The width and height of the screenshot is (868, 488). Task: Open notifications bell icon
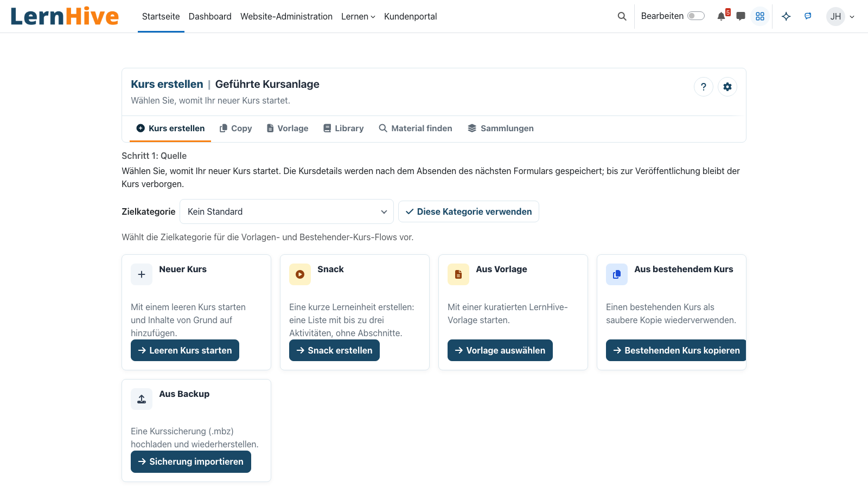coord(721,16)
